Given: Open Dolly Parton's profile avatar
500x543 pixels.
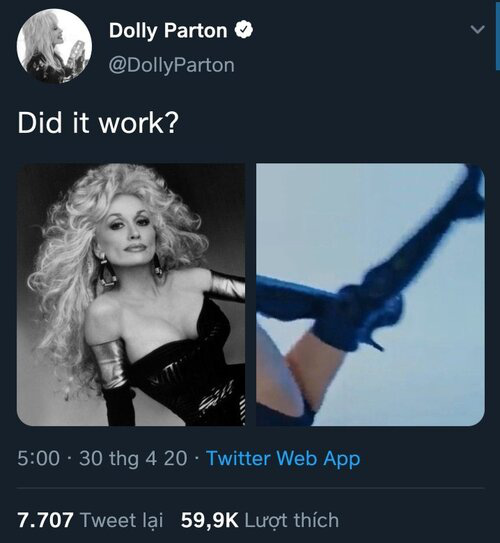Looking at the screenshot, I should click(x=54, y=46).
